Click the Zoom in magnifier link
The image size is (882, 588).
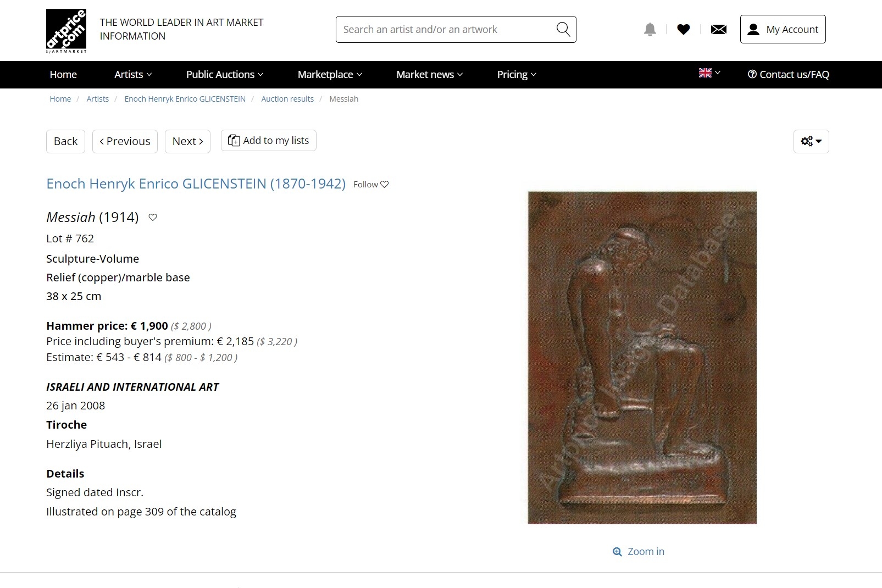click(x=639, y=551)
